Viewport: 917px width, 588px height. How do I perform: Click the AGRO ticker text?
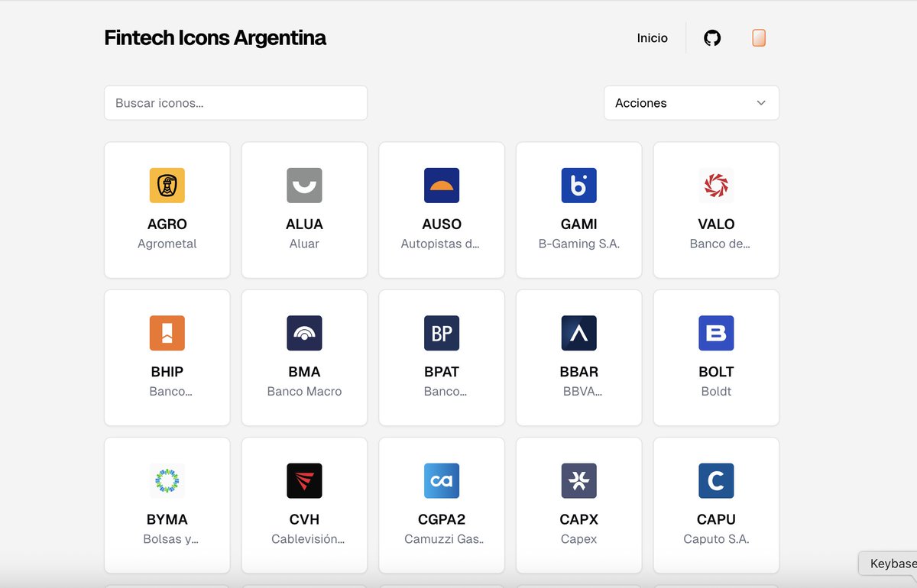point(167,225)
